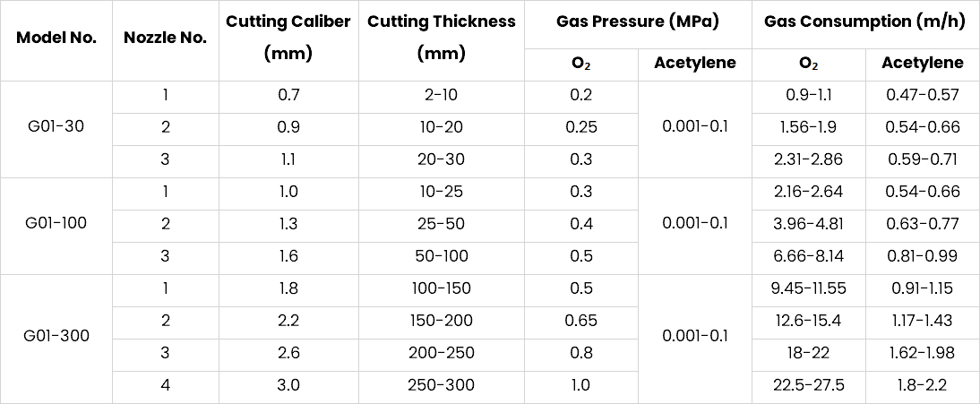Select the 250-300 cutting thickness cell
Screen dimensions: 980x404
pyautogui.click(x=442, y=385)
